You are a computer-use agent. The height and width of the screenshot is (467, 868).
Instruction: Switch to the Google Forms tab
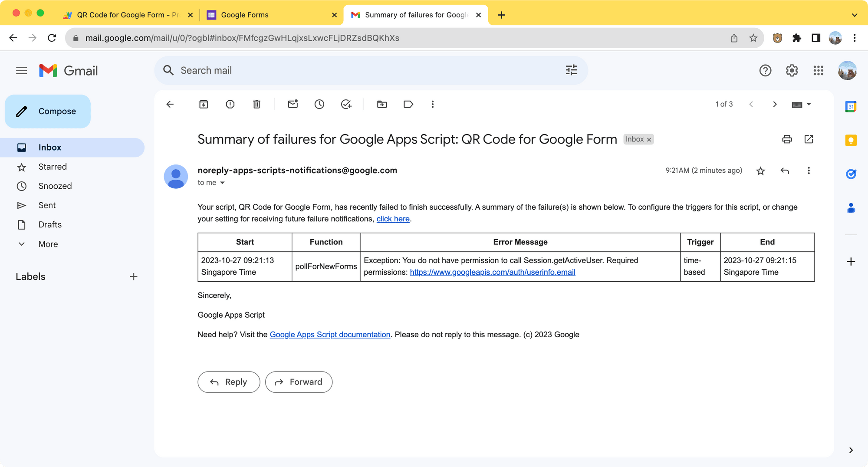[260, 14]
